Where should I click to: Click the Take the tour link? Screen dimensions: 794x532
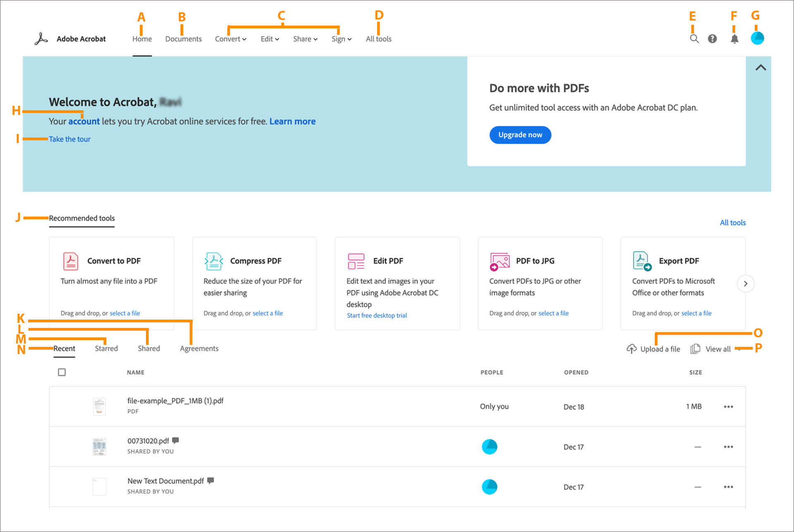69,139
